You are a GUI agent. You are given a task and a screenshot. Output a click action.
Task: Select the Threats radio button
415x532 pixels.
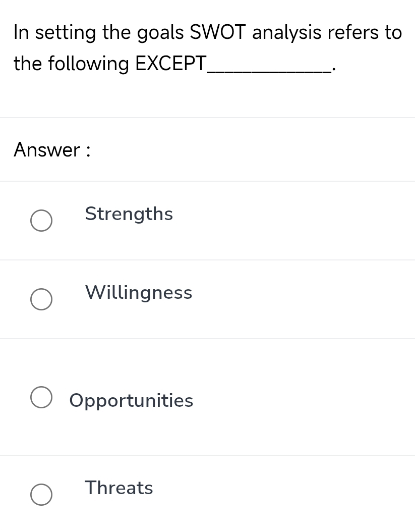pyautogui.click(x=41, y=495)
